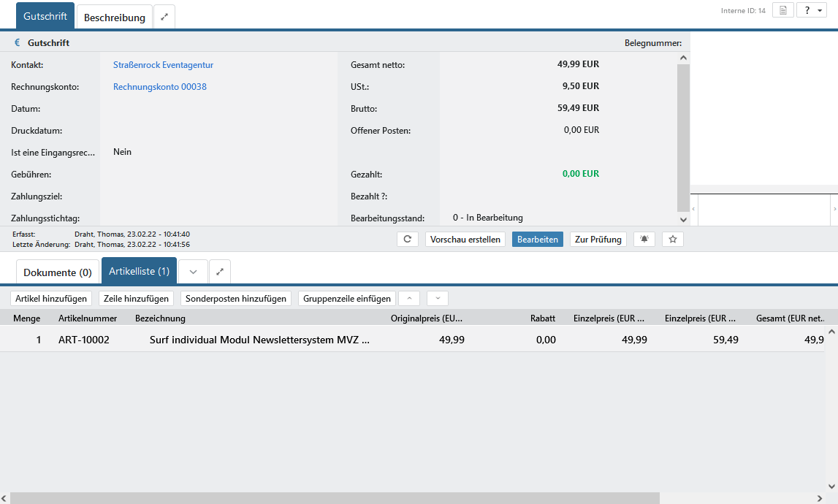838x504 pixels.
Task: Open the Dokumente (0) tab
Action: click(x=58, y=272)
